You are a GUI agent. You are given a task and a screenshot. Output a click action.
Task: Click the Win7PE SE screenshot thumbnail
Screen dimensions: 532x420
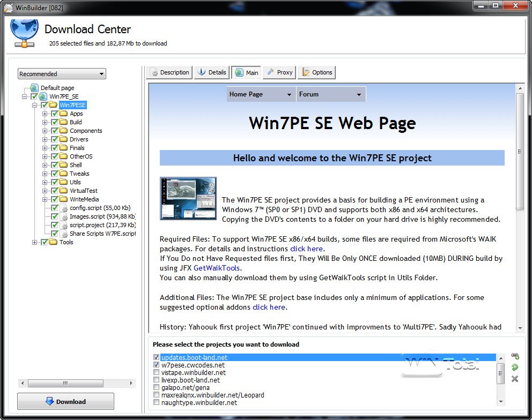coord(188,198)
